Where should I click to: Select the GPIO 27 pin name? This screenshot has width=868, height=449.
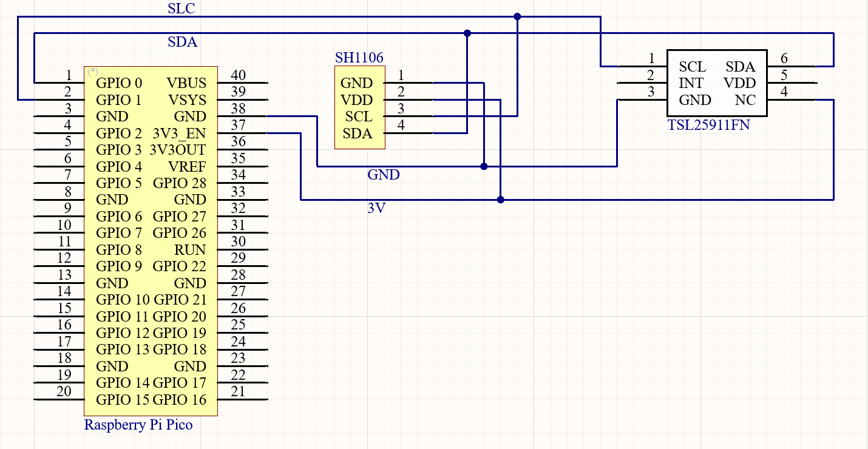(180, 217)
